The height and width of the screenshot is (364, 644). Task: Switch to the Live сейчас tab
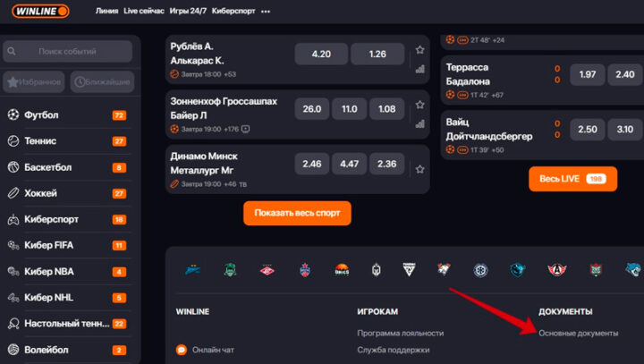click(143, 13)
